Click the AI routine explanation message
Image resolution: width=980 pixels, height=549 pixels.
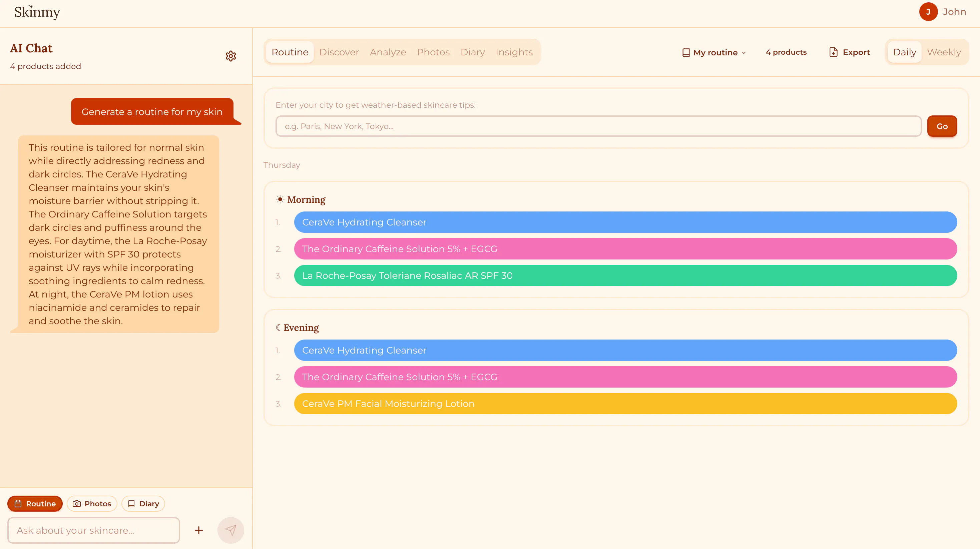[x=118, y=234]
